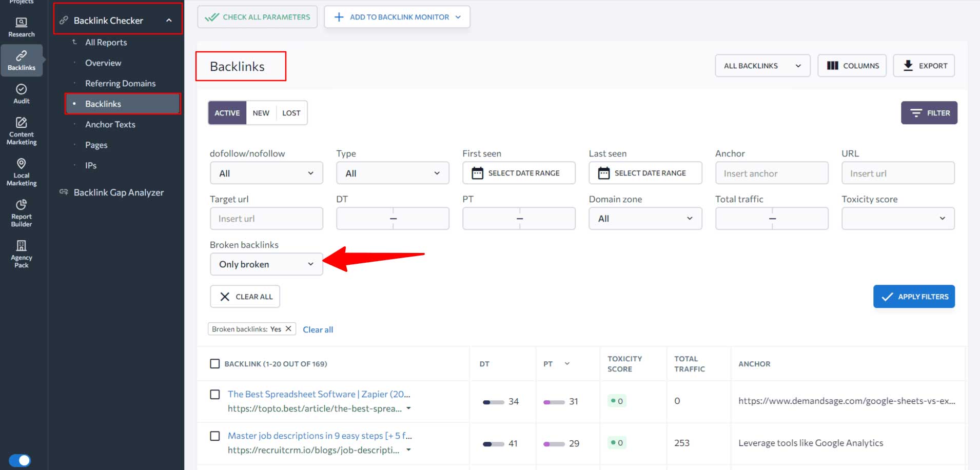Click the Backlink Gap Analyzer icon
This screenshot has height=470, width=980.
tap(64, 192)
